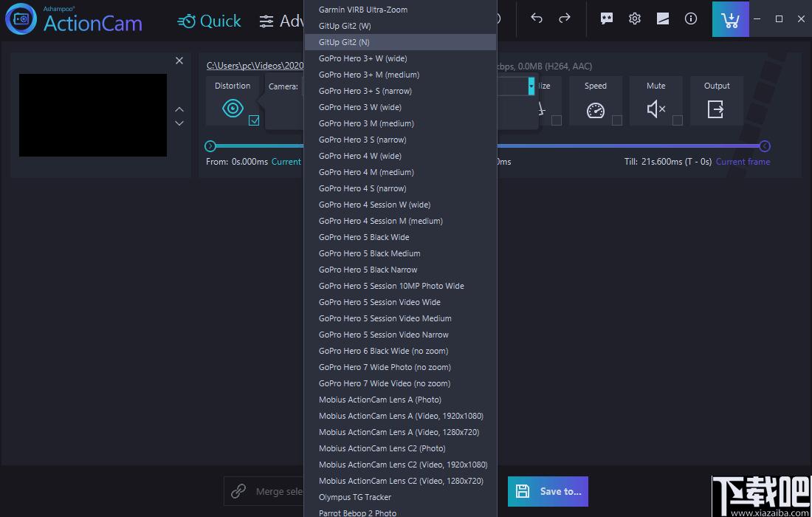Click the Distortion eye icon
Image resolution: width=812 pixels, height=517 pixels.
tap(233, 109)
